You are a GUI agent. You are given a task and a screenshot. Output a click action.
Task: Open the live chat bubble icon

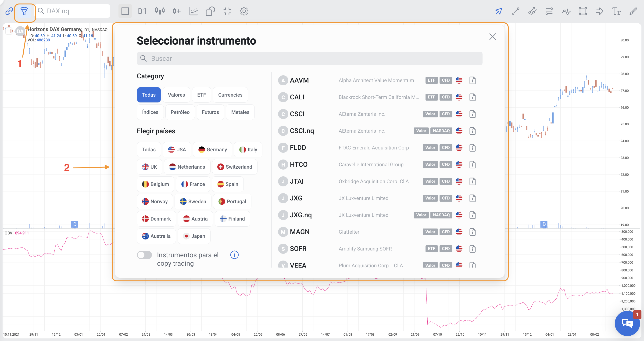coord(627,323)
